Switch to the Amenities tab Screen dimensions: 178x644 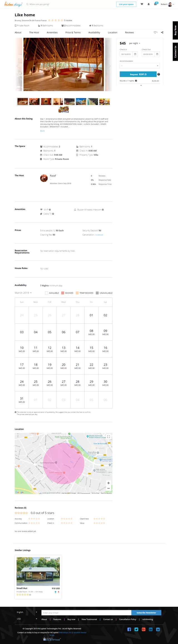coord(52,33)
